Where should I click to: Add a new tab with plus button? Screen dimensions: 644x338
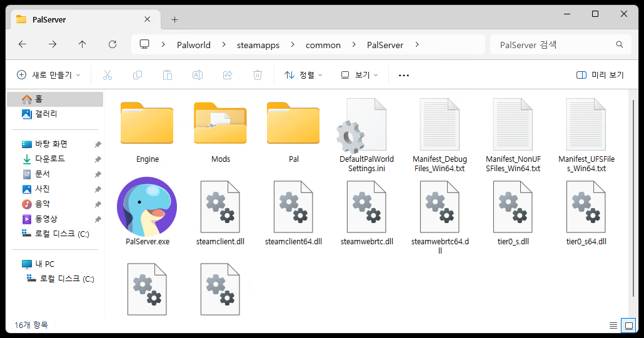click(x=174, y=20)
